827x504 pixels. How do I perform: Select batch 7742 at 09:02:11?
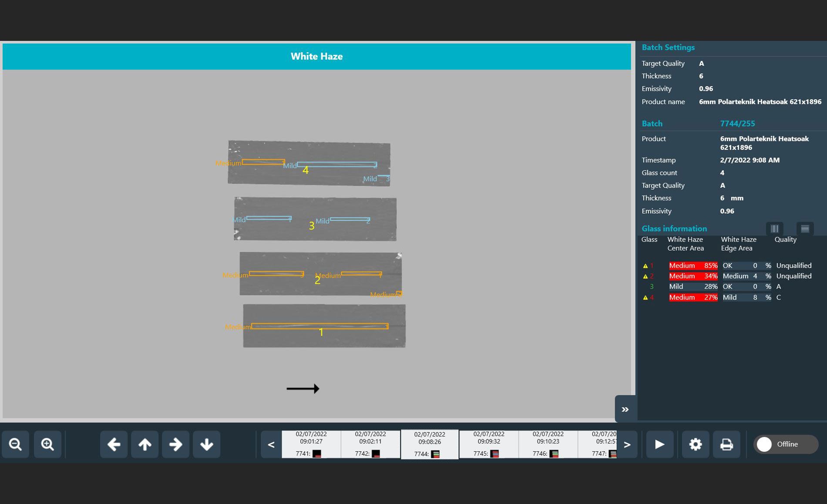370,444
